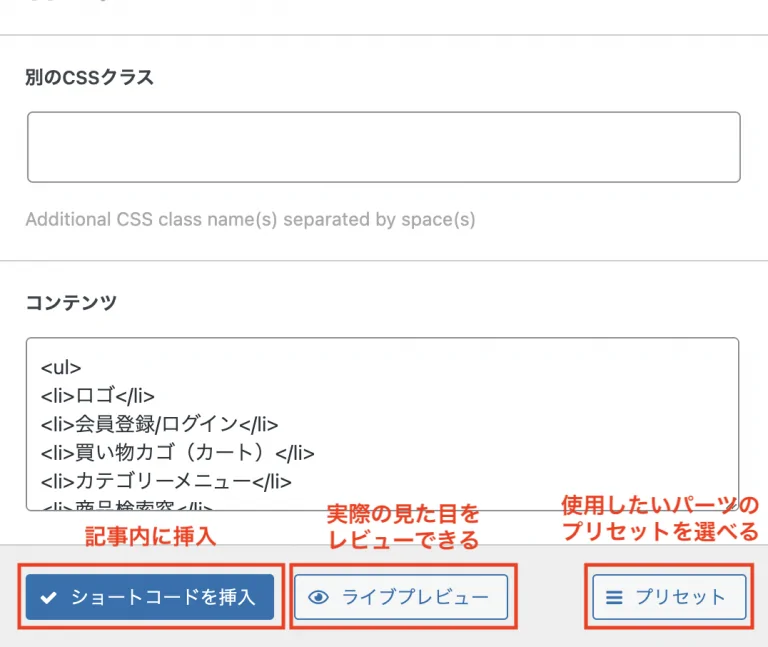Click the 買い物カゴ（カート） line
This screenshot has width=768, height=647.
(177, 453)
